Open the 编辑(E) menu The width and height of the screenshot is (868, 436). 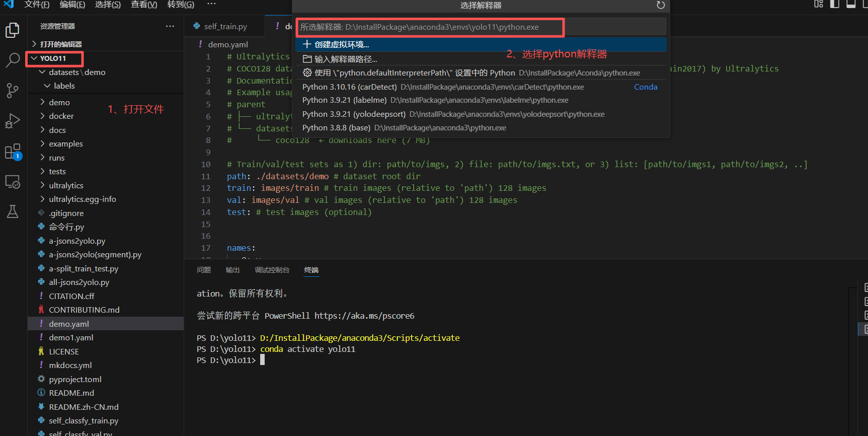pos(72,5)
